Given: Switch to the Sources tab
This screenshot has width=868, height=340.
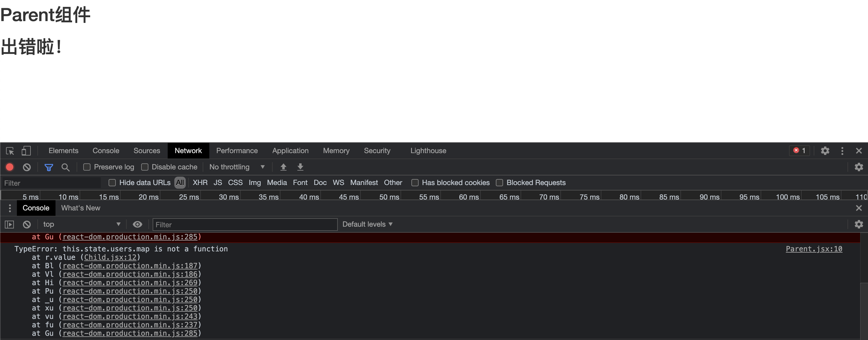Looking at the screenshot, I should point(147,151).
